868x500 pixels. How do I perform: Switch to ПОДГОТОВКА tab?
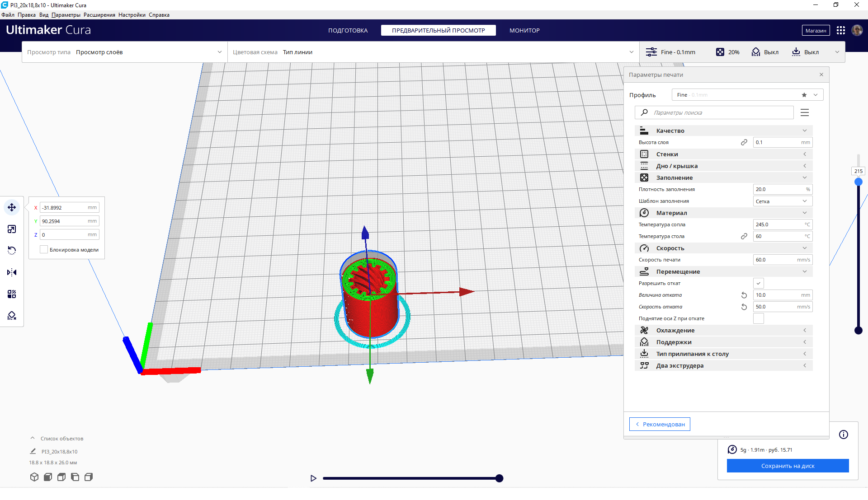coord(348,30)
